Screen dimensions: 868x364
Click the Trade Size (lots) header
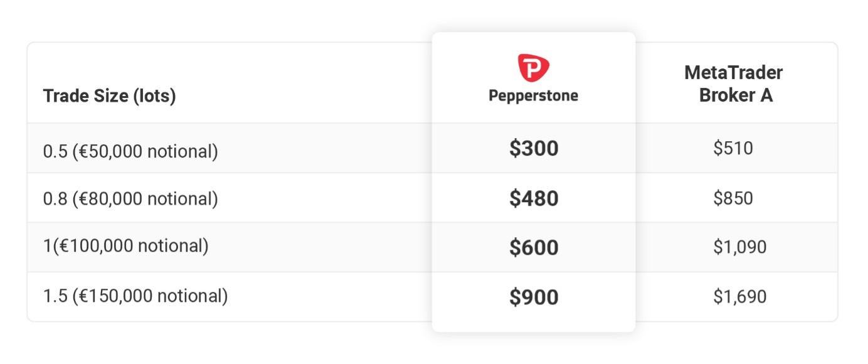pyautogui.click(x=109, y=96)
